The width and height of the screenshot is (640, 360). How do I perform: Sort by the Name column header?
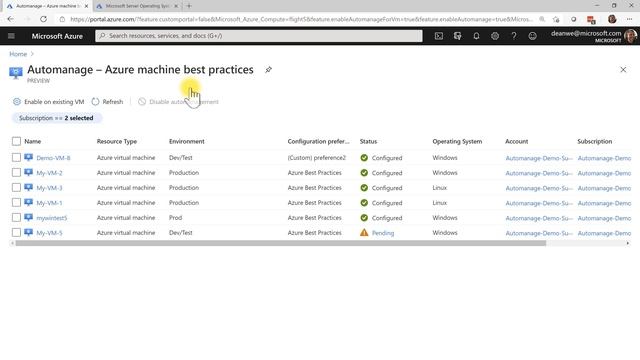33,141
